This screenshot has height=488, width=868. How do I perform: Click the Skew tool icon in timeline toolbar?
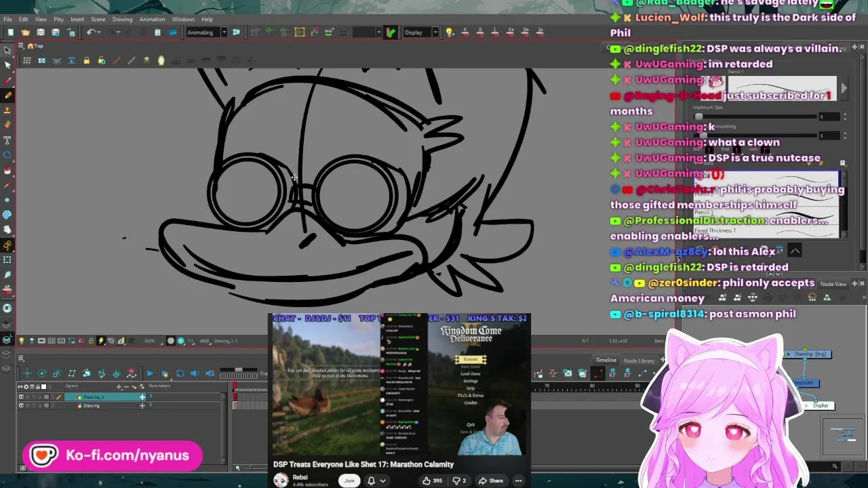click(71, 373)
